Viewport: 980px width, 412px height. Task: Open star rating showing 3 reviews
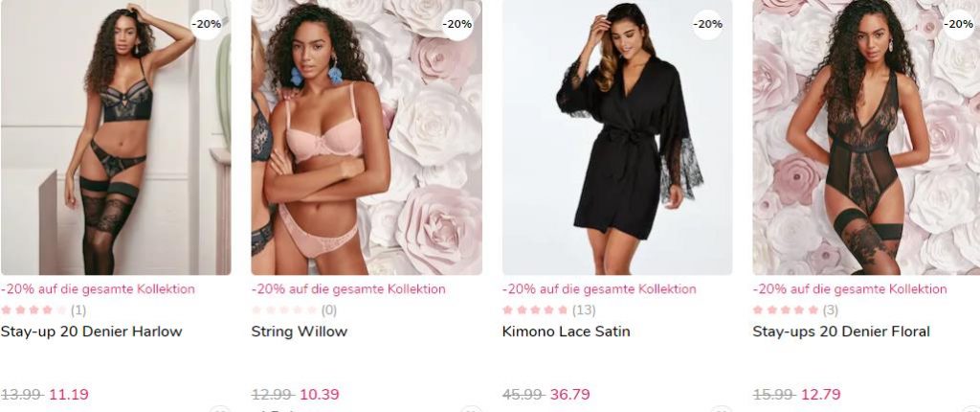pos(795,309)
